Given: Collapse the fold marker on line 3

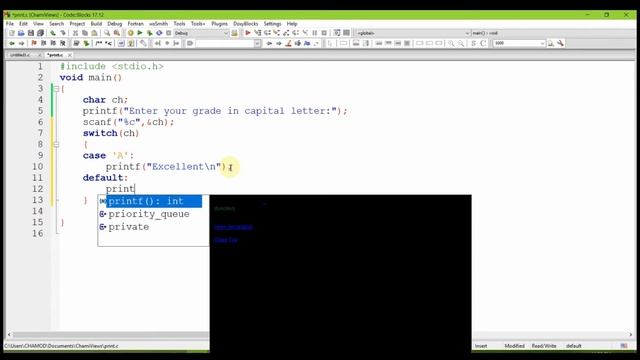Looking at the screenshot, I should point(56,89).
